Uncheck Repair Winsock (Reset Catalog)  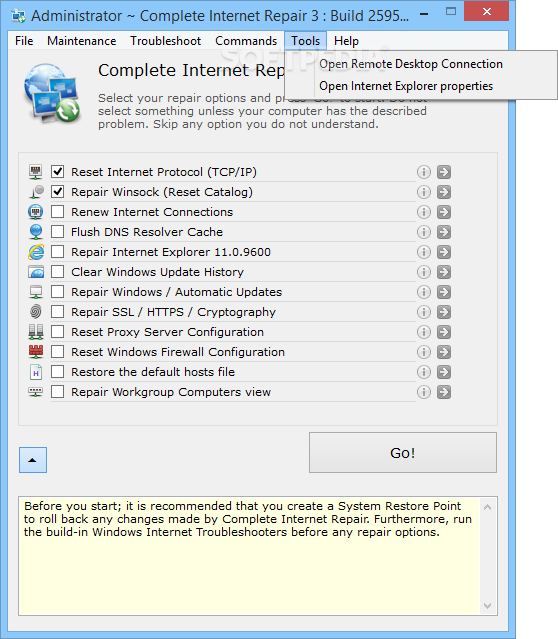click(57, 192)
